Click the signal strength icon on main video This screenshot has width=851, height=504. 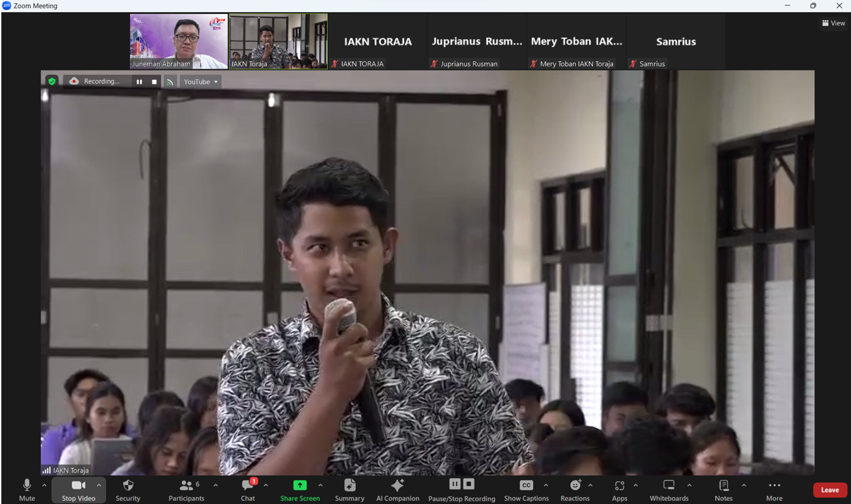pos(47,470)
